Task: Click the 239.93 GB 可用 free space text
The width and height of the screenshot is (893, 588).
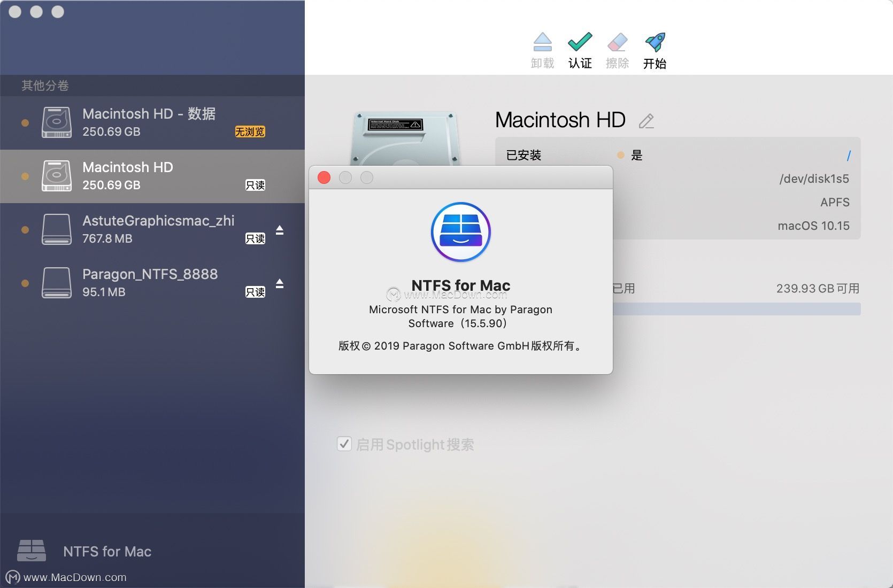Action: 818,289
